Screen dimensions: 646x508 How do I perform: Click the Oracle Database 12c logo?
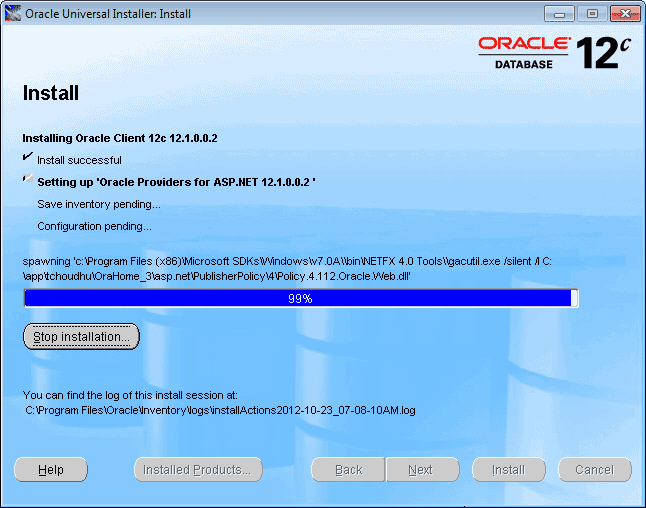tap(554, 53)
